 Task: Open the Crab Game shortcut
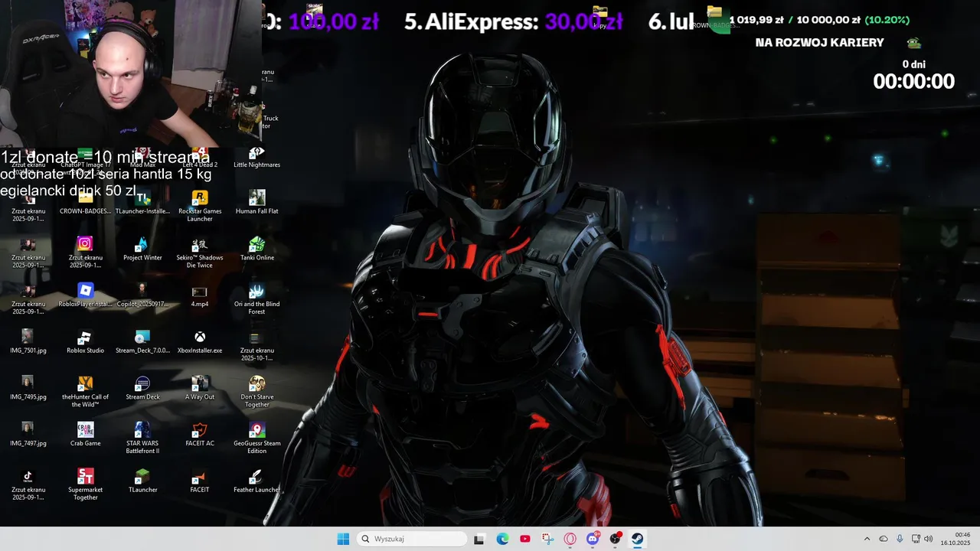pos(85,435)
